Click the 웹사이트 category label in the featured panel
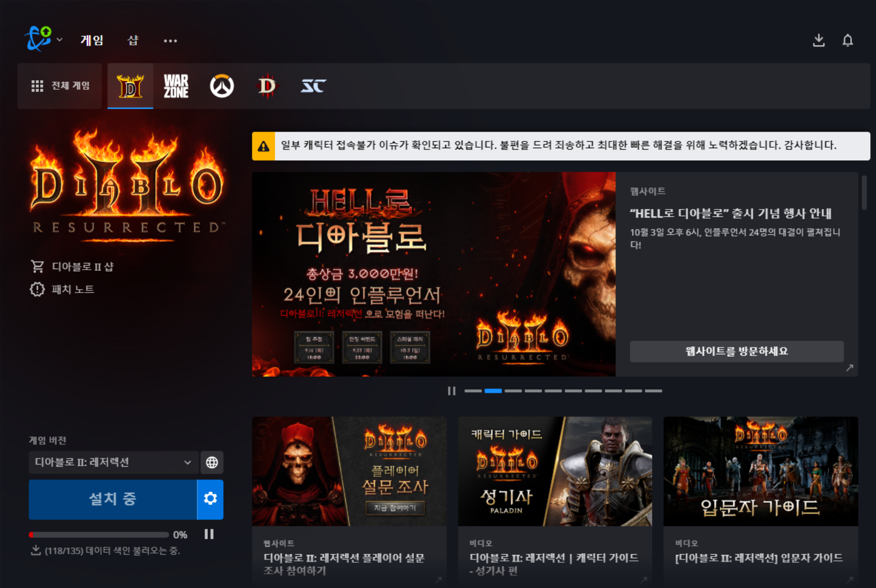Screen dimensions: 876x588 coord(648,191)
